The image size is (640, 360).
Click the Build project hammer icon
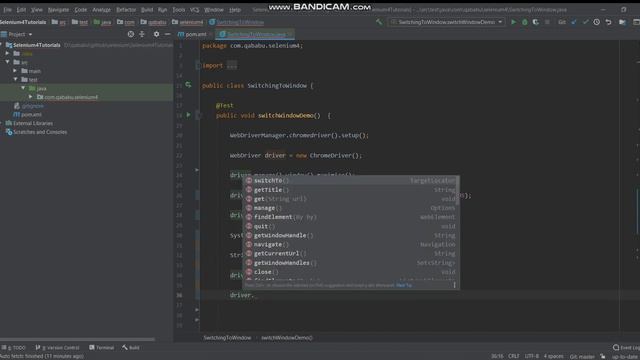[379, 22]
